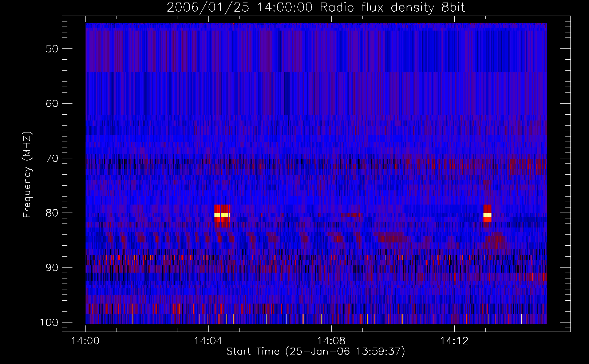The image size is (589, 364).
Task: Click the "Start Time (25-Jan-06 13:59:37)" label
Action: click(316, 352)
